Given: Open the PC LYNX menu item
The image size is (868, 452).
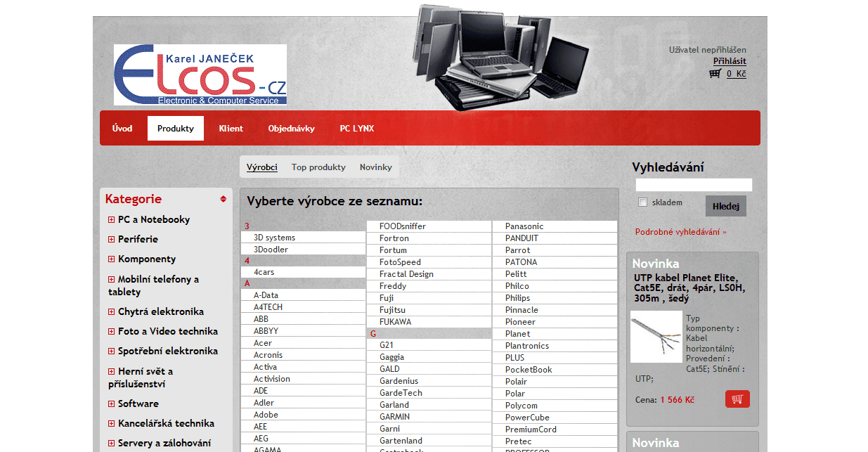Looking at the screenshot, I should coord(357,129).
